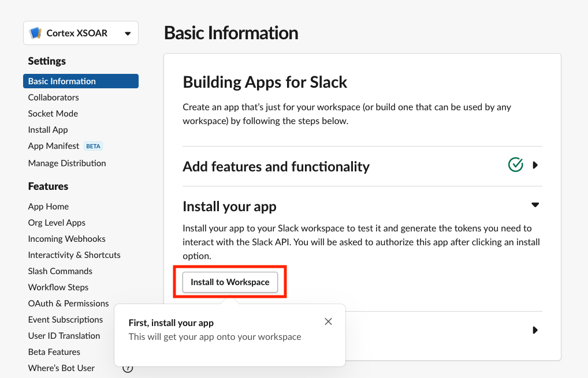
Task: Collapse the Install your app section
Action: coord(535,205)
